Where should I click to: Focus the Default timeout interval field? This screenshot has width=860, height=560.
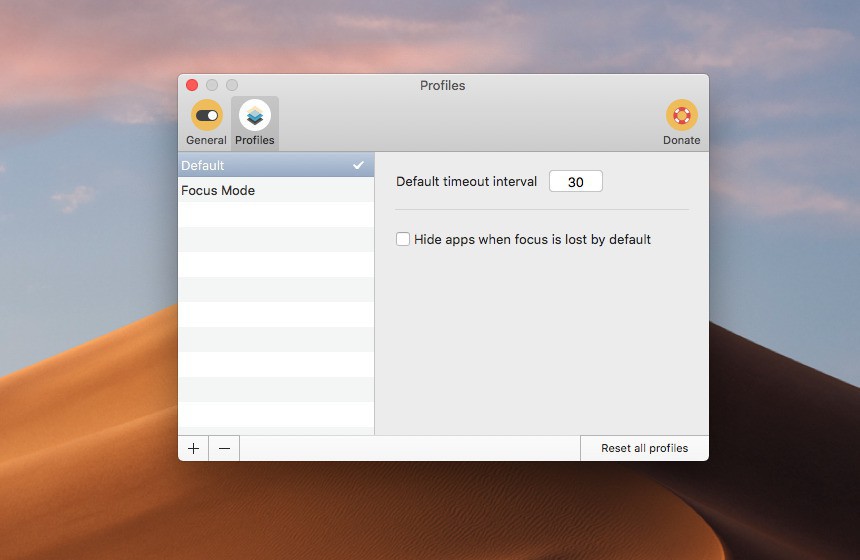pyautogui.click(x=575, y=182)
